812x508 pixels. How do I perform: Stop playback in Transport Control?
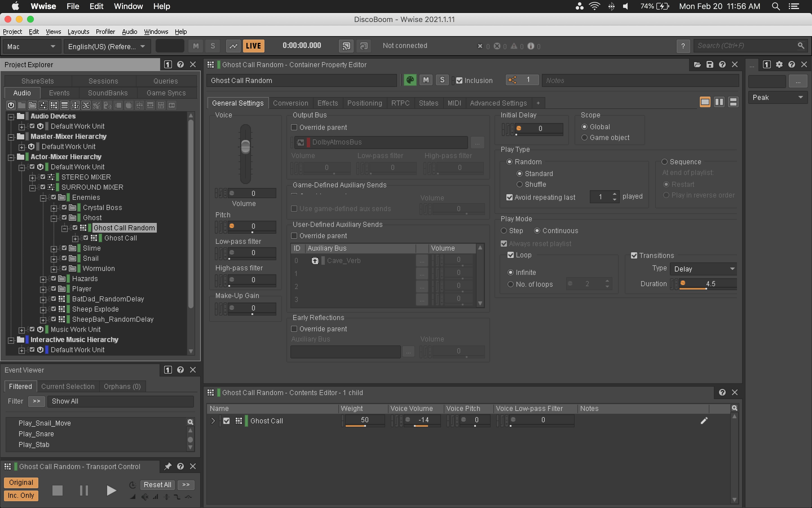(58, 491)
